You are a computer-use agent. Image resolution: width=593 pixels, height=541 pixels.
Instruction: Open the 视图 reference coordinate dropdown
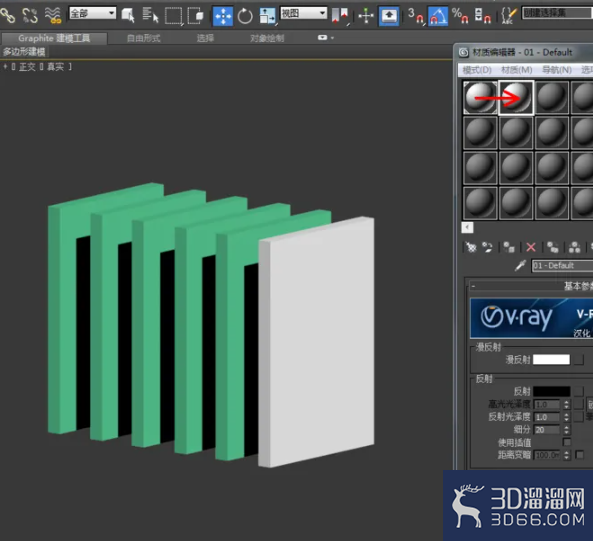point(303,13)
